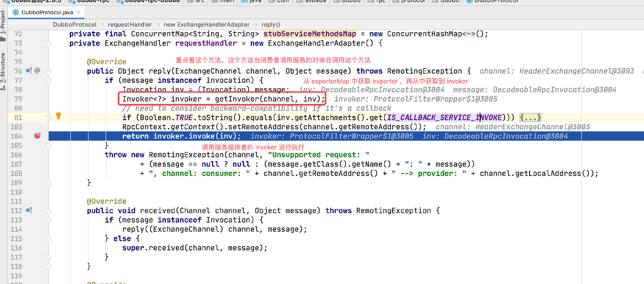Click the dubbo-rpc-dubbo module in navigation bar
The image size is (644, 284).
[152, 1]
